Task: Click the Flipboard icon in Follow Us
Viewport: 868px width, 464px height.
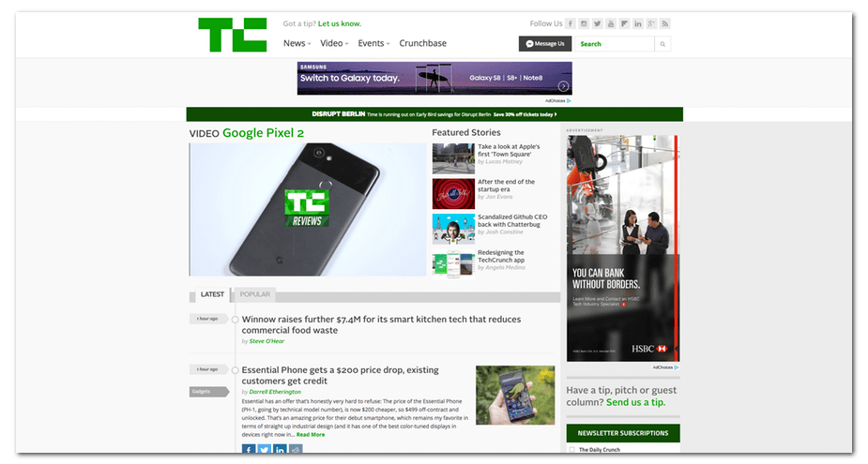Action: [624, 23]
